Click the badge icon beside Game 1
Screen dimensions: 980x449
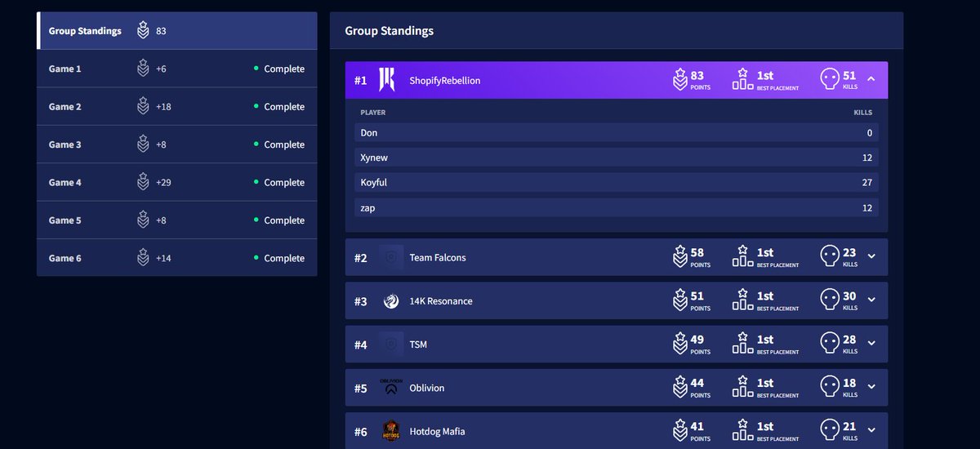143,69
